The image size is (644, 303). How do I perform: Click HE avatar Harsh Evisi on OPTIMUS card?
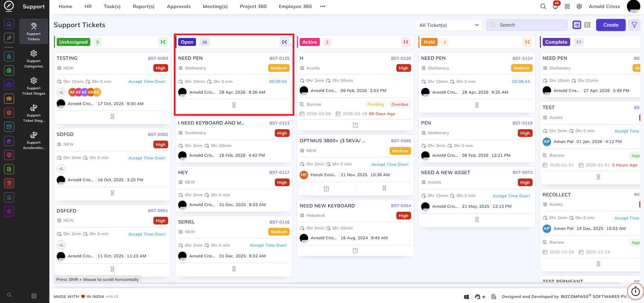(x=304, y=175)
